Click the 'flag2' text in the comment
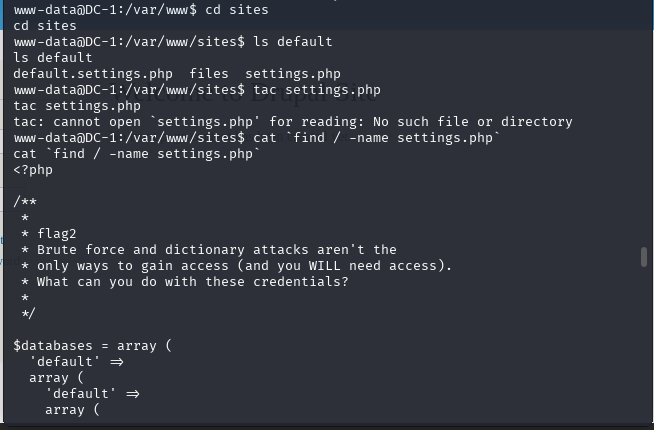654x430 pixels. (57, 234)
